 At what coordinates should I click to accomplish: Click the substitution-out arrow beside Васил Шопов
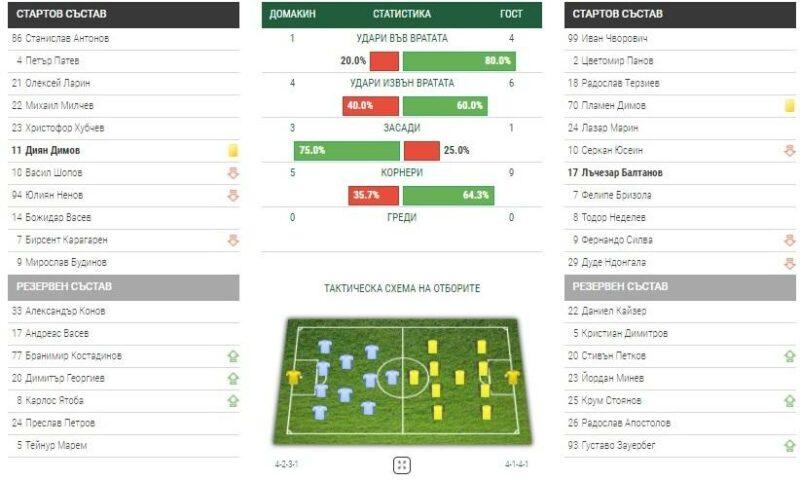pyautogui.click(x=233, y=173)
